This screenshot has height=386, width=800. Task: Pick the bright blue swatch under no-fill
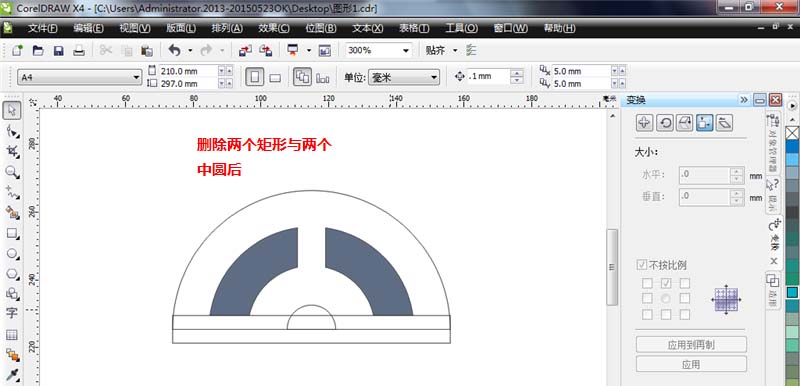click(x=792, y=147)
